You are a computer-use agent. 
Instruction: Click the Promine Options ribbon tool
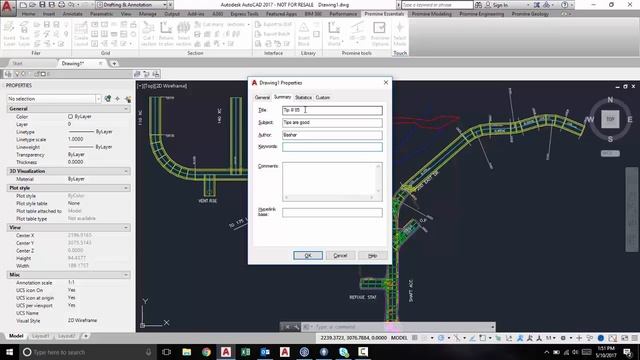[x=380, y=34]
